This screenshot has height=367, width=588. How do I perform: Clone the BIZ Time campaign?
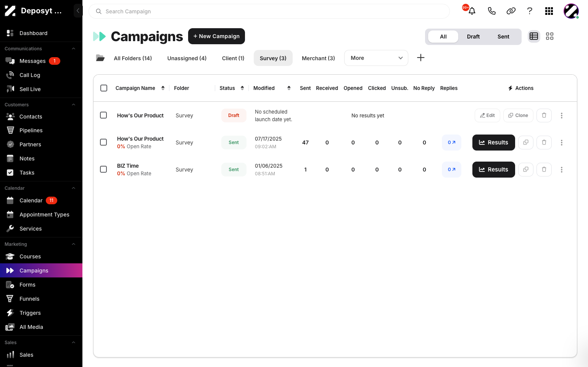click(526, 170)
